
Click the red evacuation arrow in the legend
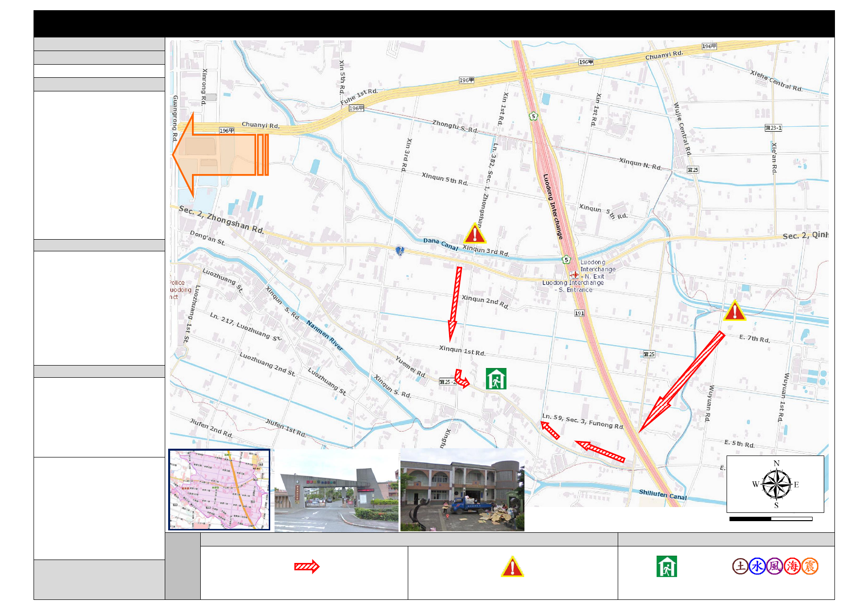coord(307,566)
